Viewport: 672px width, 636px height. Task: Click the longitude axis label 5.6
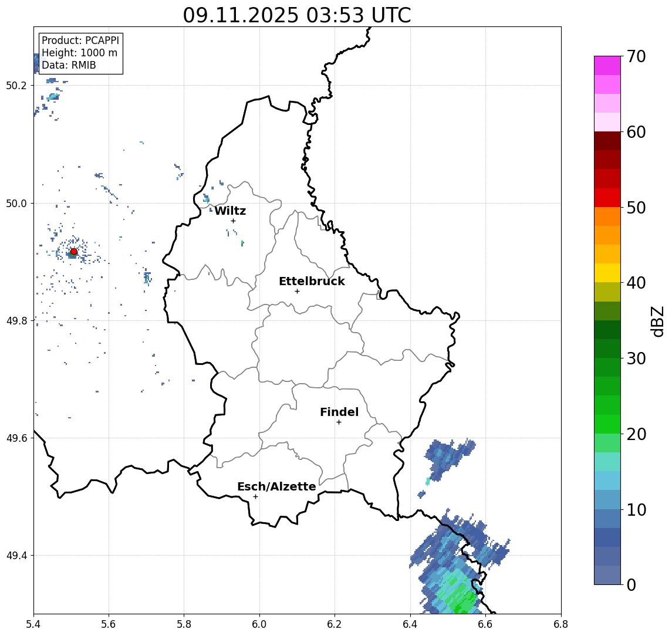click(x=109, y=624)
